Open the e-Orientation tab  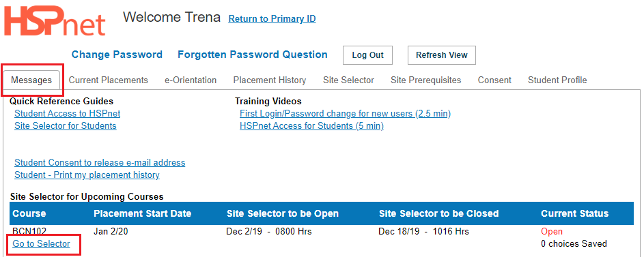pyautogui.click(x=191, y=80)
